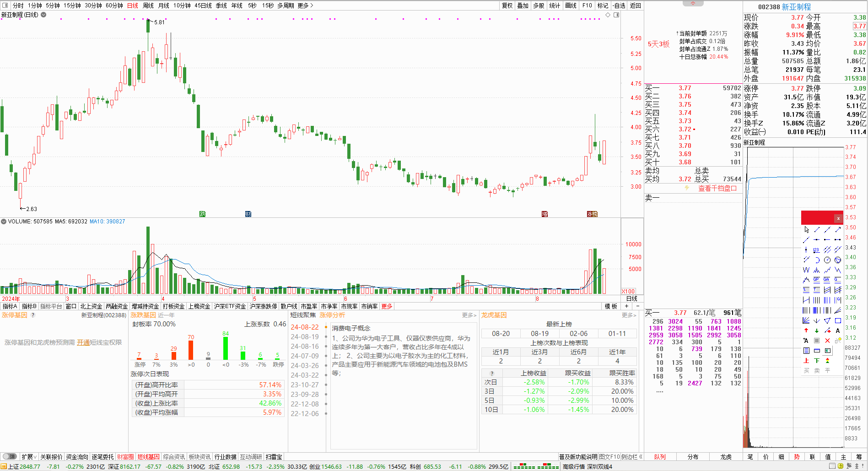Viewport: 868px width, 471px height.
Task: Select the arrow pointer drawing tool
Action: [x=806, y=229]
